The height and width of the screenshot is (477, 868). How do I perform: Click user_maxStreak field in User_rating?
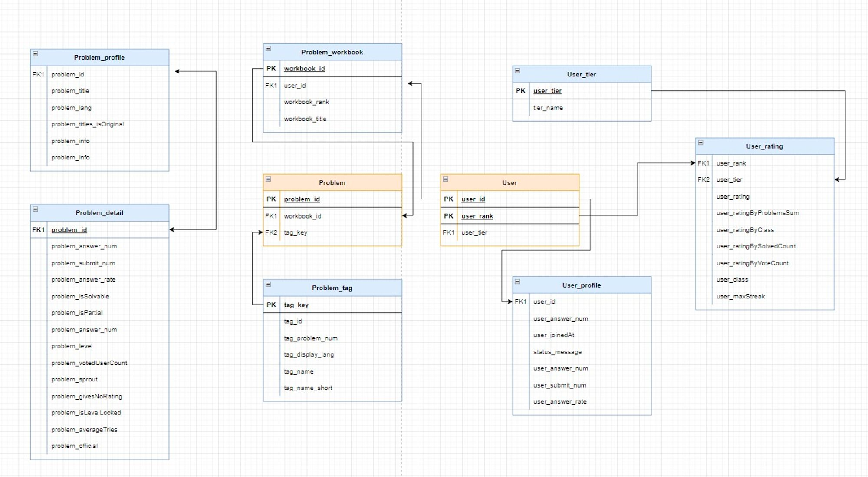(x=740, y=297)
